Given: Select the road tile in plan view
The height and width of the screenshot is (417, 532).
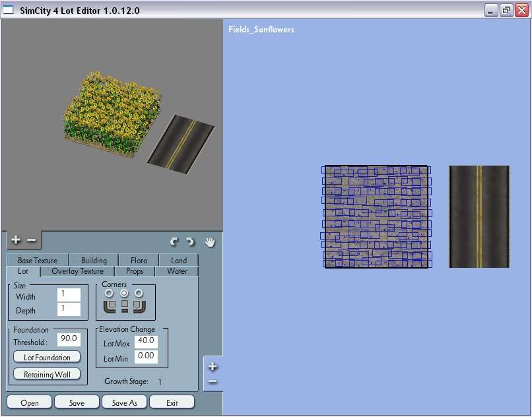Looking at the screenshot, I should click(x=479, y=216).
